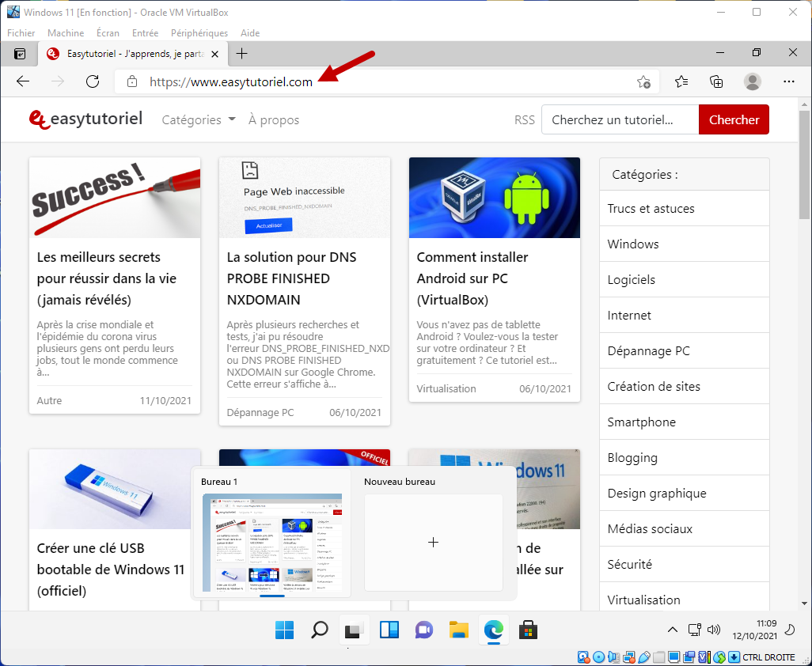Screen dimensions: 812x666
Task: Open the Windows Start menu
Action: click(x=284, y=630)
